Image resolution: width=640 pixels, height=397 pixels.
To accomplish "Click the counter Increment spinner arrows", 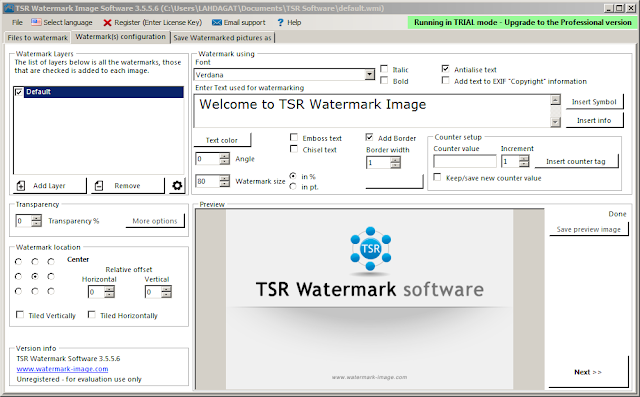I will (524, 161).
